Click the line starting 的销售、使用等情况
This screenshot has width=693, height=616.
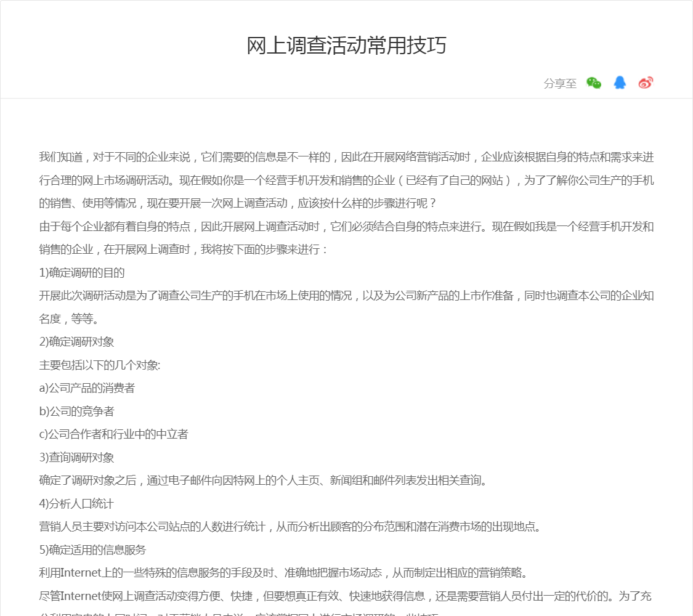pos(238,203)
